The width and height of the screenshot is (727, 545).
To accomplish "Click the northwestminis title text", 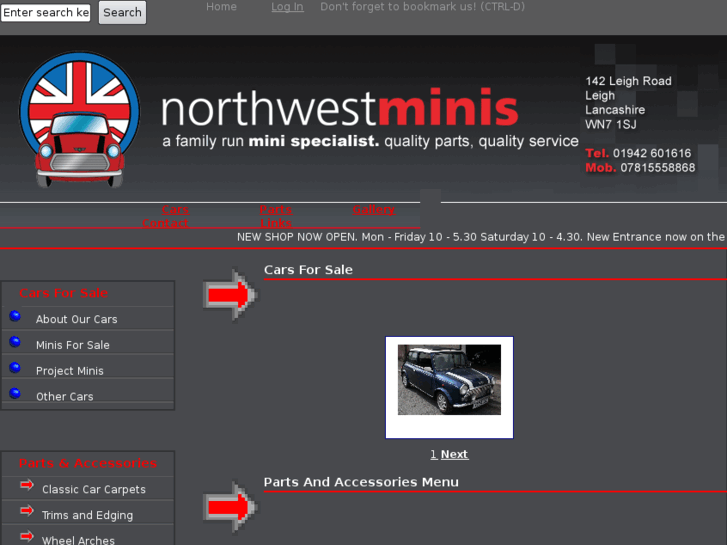I will (x=339, y=108).
